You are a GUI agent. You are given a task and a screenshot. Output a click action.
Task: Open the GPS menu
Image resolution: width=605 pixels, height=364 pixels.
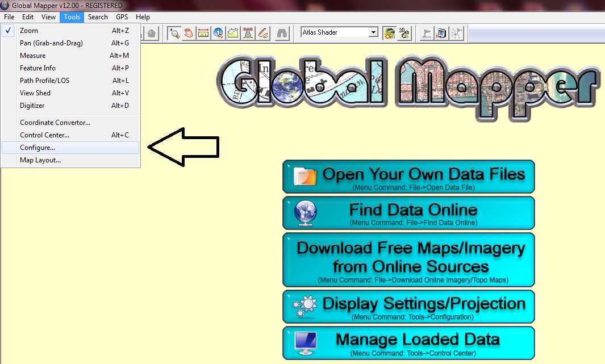click(x=122, y=17)
